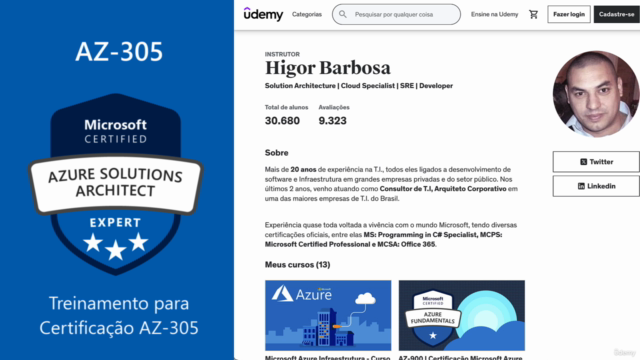Screen dimensions: 640x360
Task: Click the 'Higor Barbosa' instructor name
Action: point(328,68)
